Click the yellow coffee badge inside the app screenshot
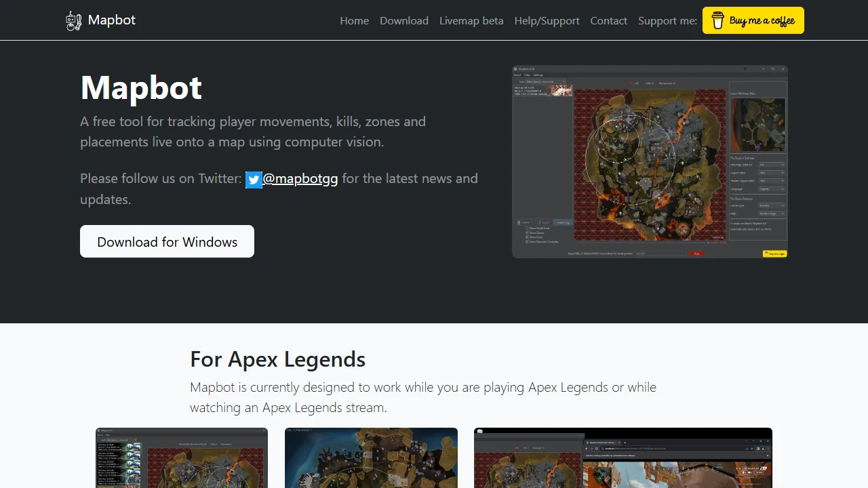Screen dimensions: 868x488 (775, 253)
